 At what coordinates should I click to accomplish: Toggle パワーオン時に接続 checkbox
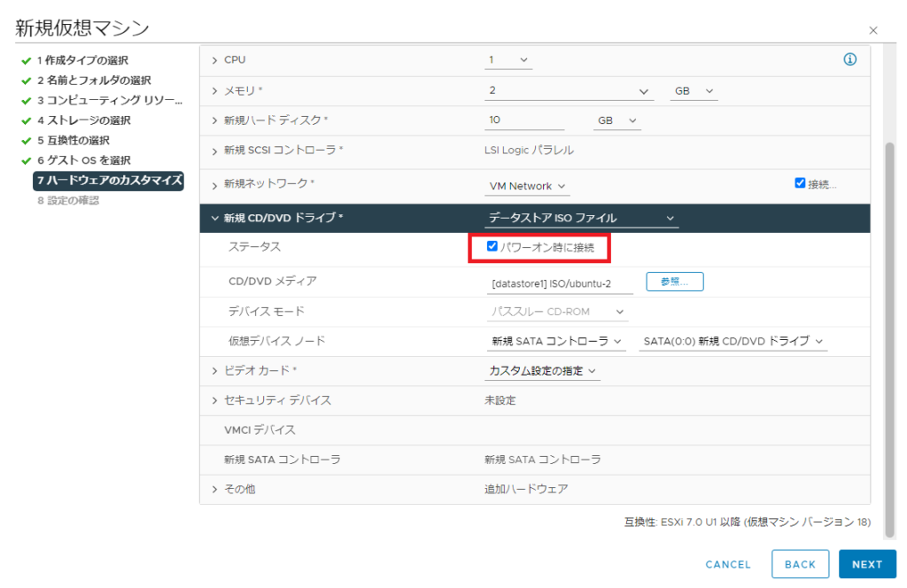tap(492, 247)
